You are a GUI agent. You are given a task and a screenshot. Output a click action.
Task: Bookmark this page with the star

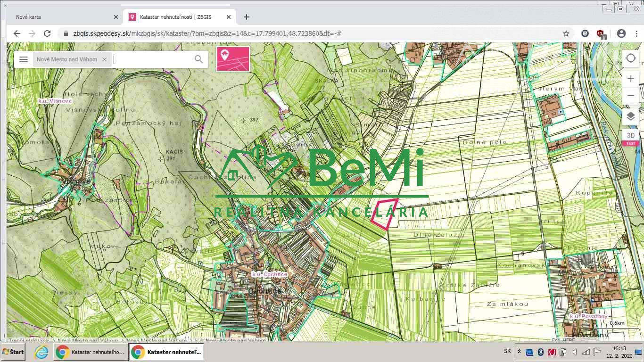click(566, 33)
